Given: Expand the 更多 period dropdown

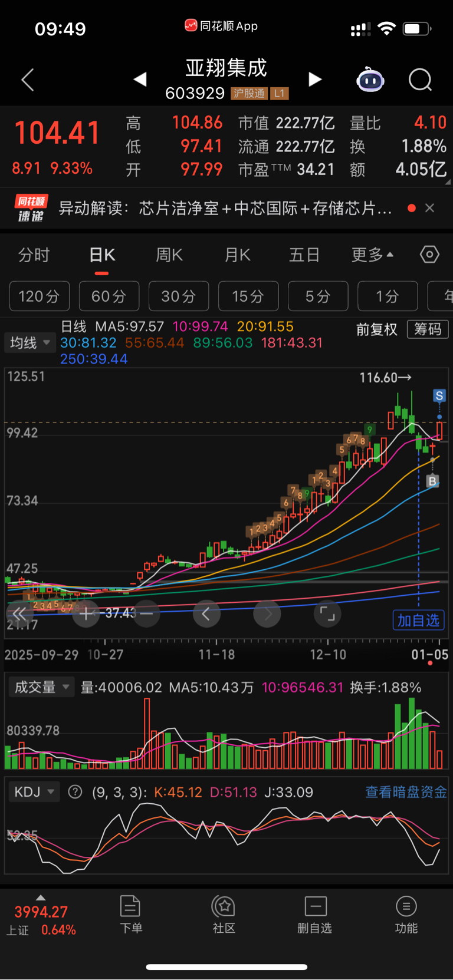Looking at the screenshot, I should coord(373,255).
